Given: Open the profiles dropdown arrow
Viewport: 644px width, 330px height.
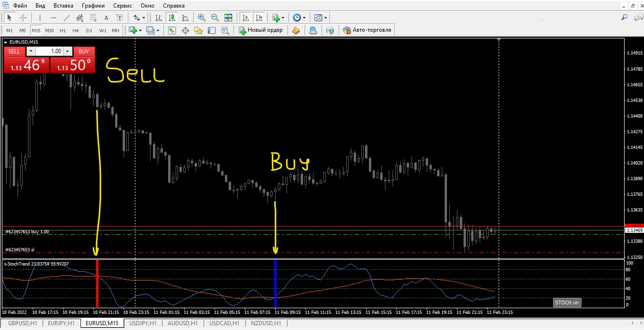Looking at the screenshot, I should click(158, 30).
